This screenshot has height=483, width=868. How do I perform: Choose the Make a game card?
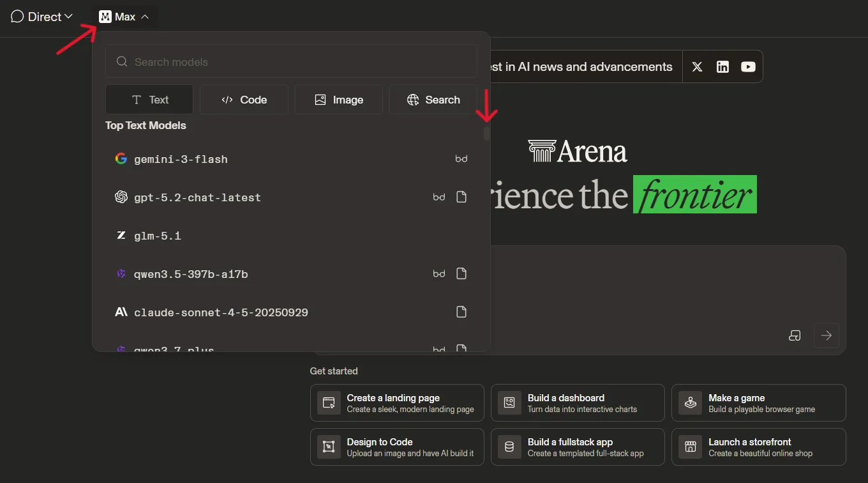point(759,403)
